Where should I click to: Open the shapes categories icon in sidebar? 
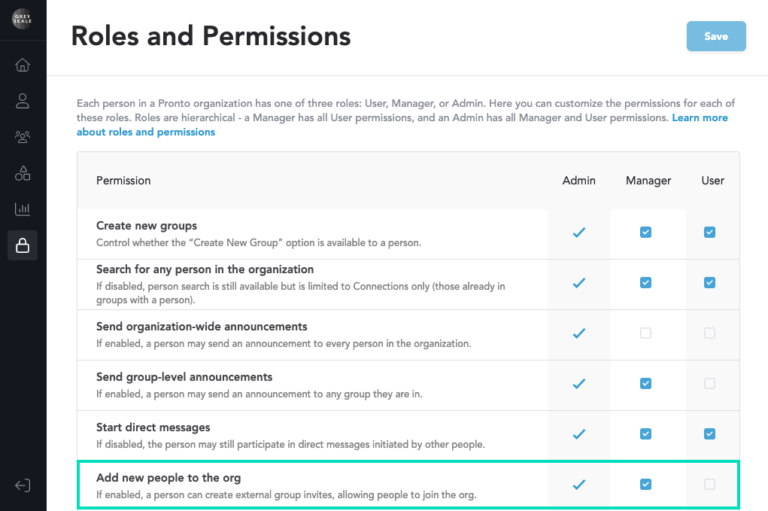pyautogui.click(x=23, y=173)
